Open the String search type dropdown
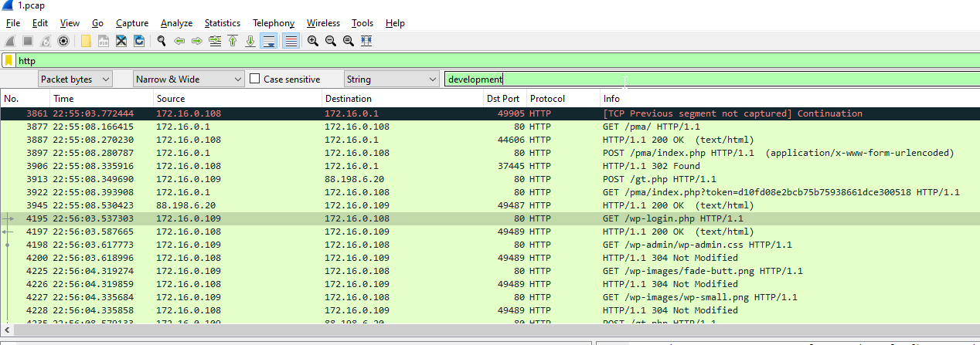The height and width of the screenshot is (345, 980). pos(391,79)
